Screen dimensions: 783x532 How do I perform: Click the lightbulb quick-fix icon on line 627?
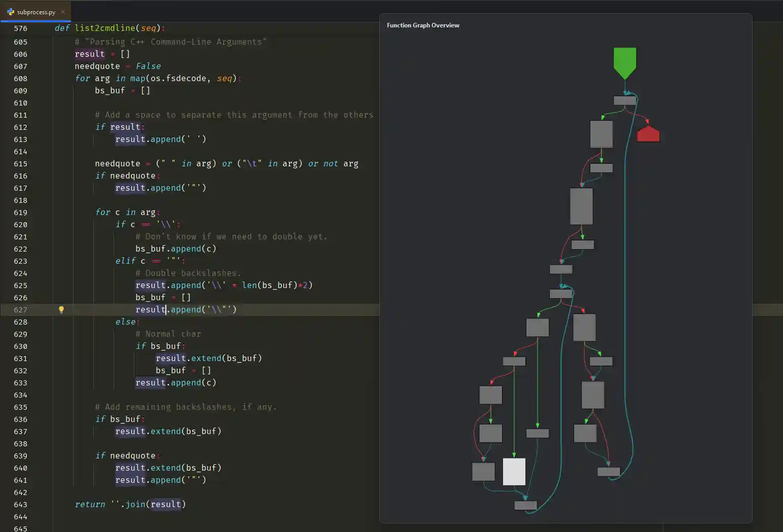[61, 309]
